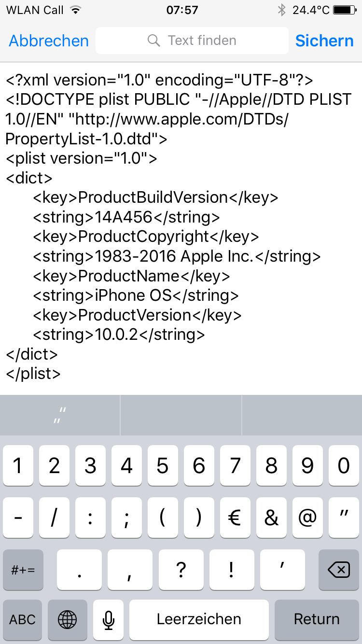Image resolution: width=362 pixels, height=644 pixels.
Task: Focus the Text finden search field
Action: coord(202,41)
